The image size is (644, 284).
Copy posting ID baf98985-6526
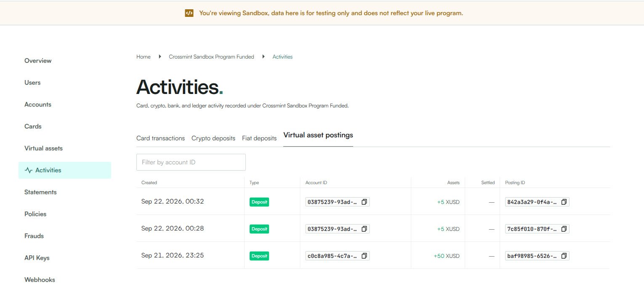(564, 256)
